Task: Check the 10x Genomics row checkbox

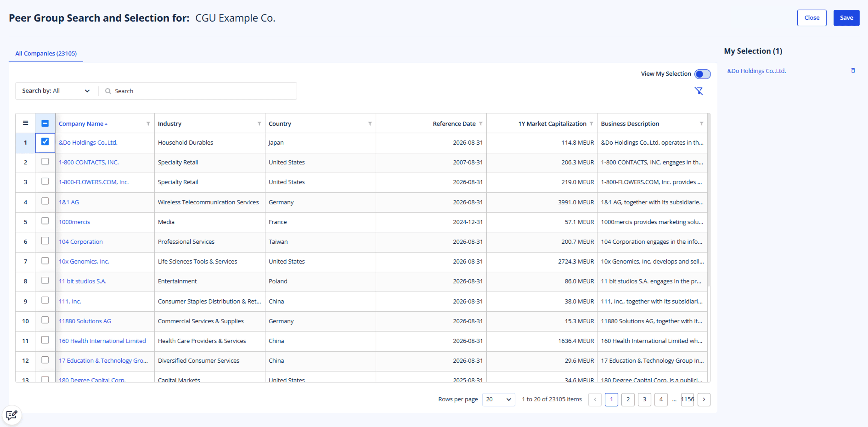Action: click(x=45, y=261)
